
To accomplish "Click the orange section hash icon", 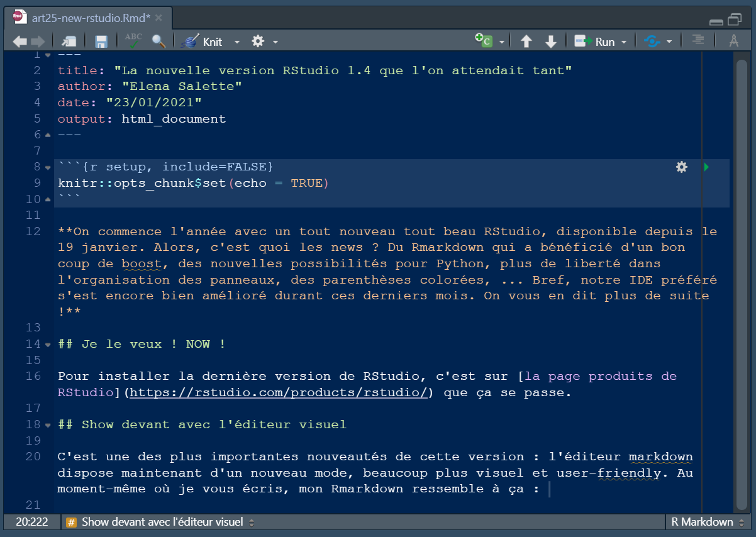I will tap(72, 522).
